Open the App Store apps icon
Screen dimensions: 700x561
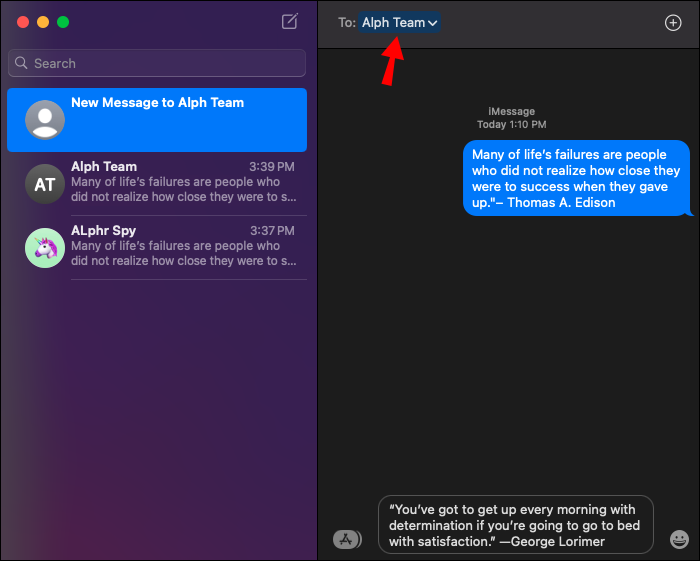click(x=346, y=540)
